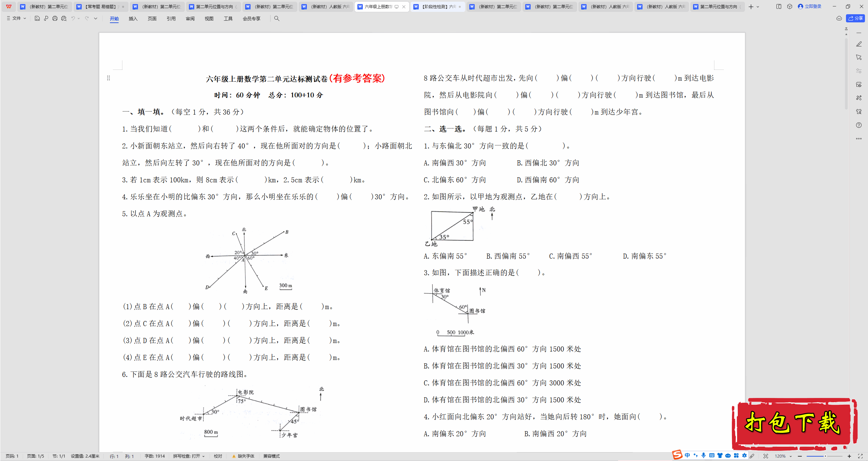Close the active 六年级上册数学 document tab
Image resolution: width=868 pixels, height=461 pixels.
[x=404, y=6]
